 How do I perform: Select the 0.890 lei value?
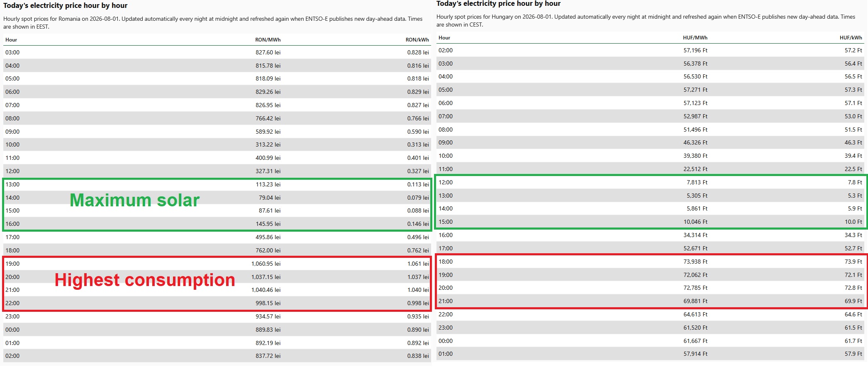(x=418, y=330)
